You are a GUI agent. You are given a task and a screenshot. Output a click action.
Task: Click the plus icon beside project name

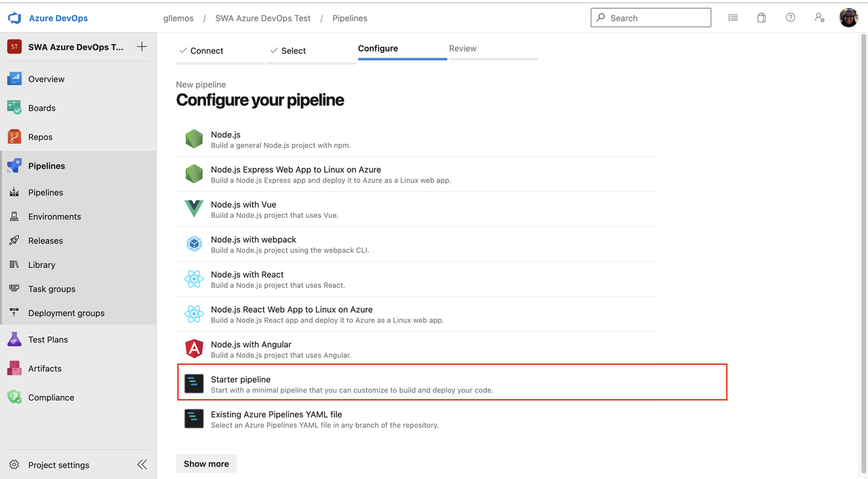[x=142, y=47]
